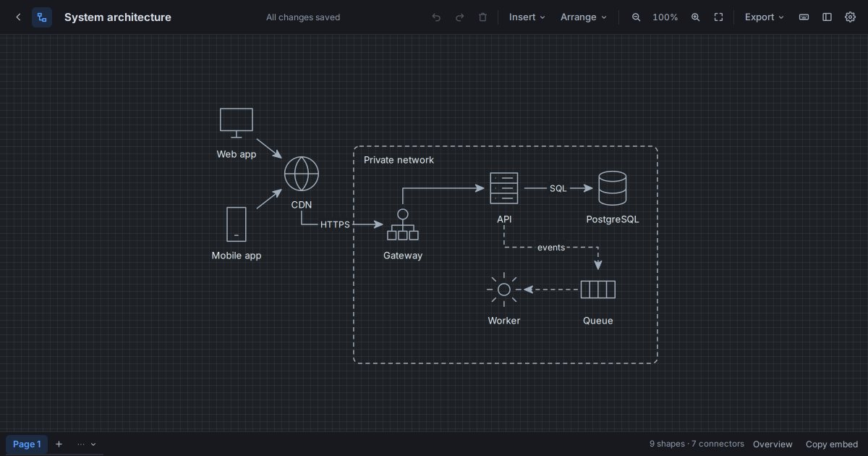Click the diagram app logo icon
The width and height of the screenshot is (868, 456).
[42, 17]
